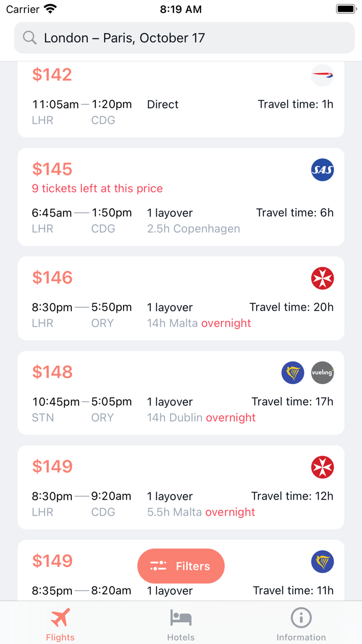
Task: Tap the magnifying glass search icon
Action: pos(29,38)
